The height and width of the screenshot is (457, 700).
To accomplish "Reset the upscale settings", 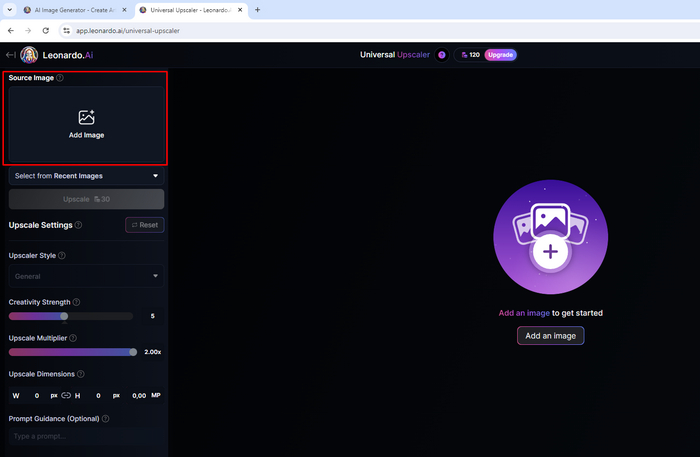I will click(x=145, y=225).
